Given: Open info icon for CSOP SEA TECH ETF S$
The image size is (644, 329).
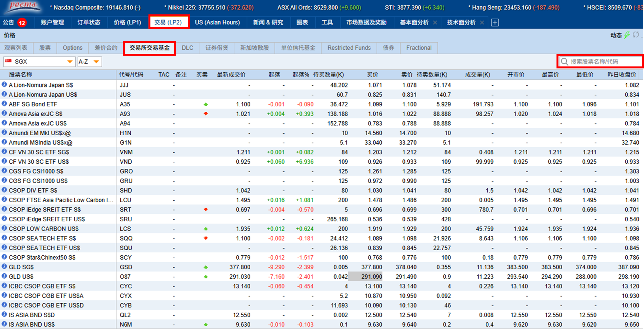Looking at the screenshot, I should [4, 238].
